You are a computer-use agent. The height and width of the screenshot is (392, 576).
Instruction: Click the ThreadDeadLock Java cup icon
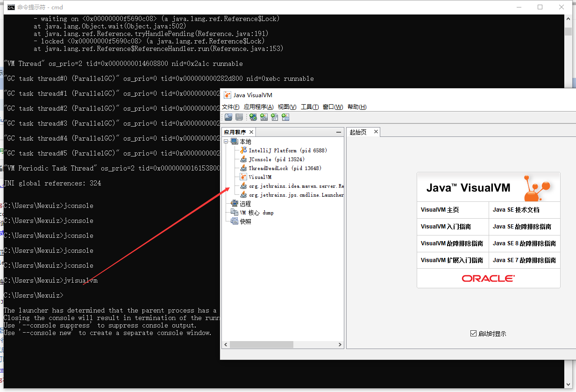(x=243, y=168)
